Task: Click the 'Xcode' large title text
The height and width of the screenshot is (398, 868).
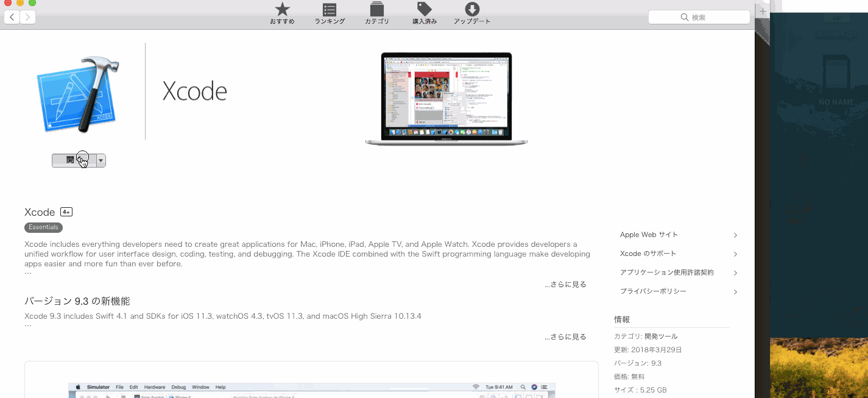Action: 195,91
